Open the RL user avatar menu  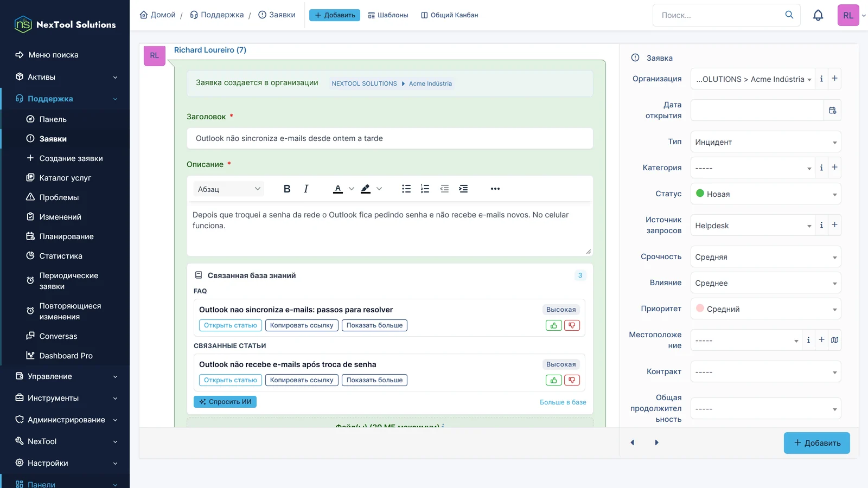(848, 15)
